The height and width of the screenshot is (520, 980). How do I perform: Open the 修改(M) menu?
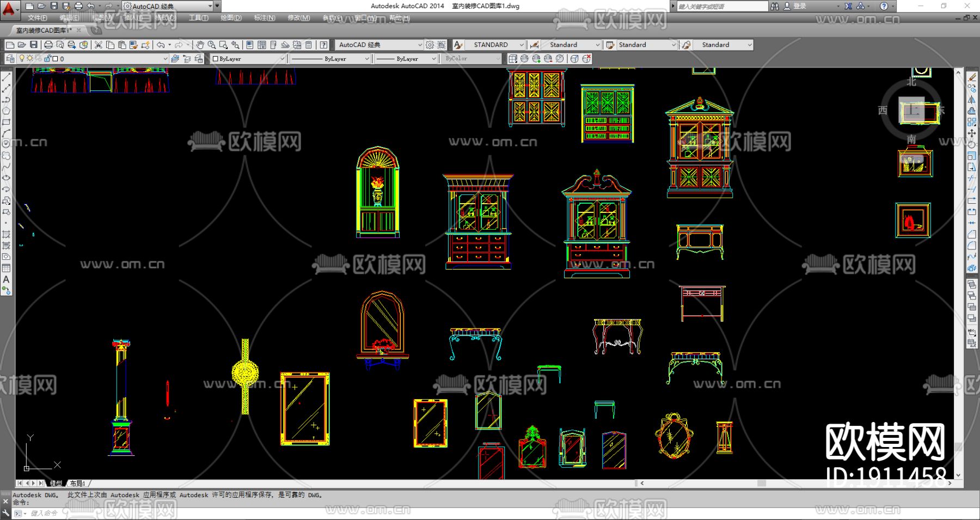pos(298,18)
